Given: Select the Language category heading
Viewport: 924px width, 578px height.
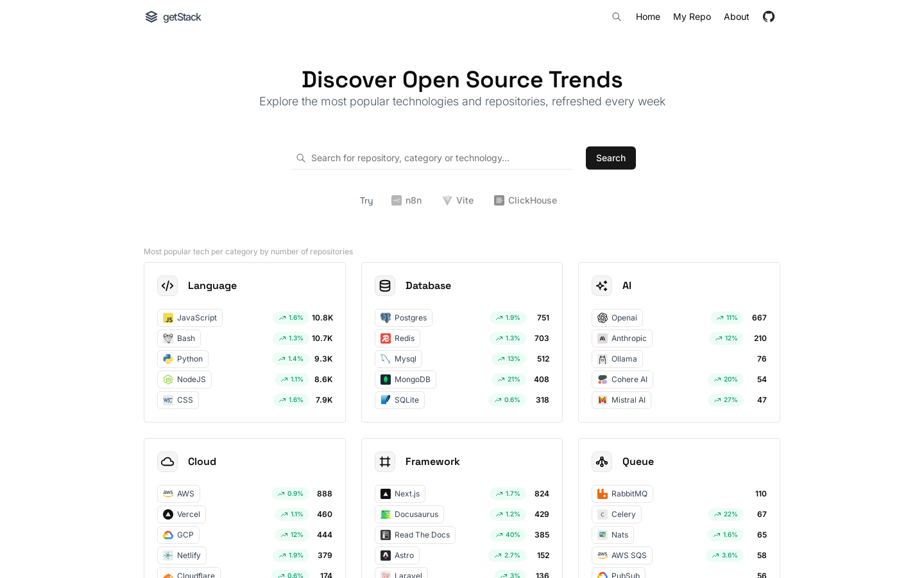Looking at the screenshot, I should click(212, 286).
